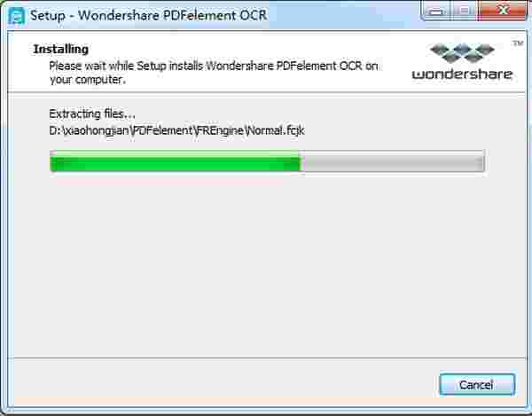Image resolution: width=532 pixels, height=416 pixels.
Task: Click the wondershare wordmark under the logo
Action: (x=462, y=74)
